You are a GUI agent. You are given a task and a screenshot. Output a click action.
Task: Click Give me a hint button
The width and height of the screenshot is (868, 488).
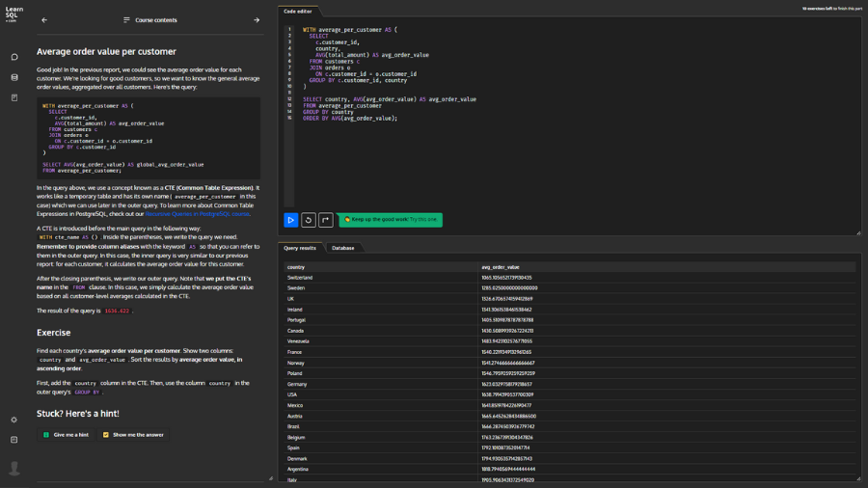pos(66,435)
